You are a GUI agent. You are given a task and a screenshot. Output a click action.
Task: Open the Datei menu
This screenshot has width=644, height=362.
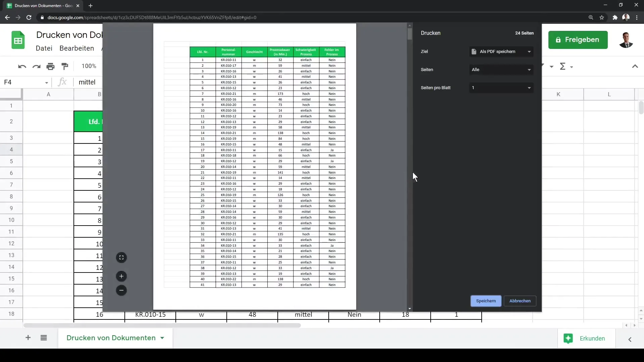pyautogui.click(x=44, y=48)
